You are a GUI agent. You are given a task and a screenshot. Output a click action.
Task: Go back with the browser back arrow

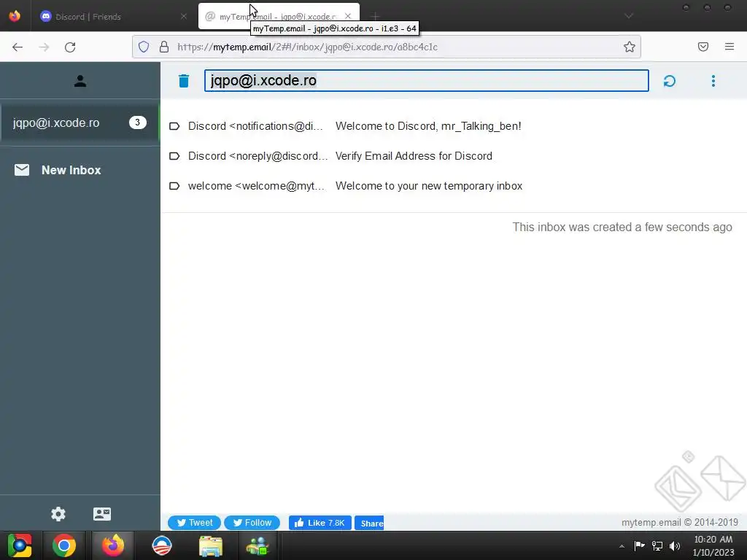click(18, 47)
